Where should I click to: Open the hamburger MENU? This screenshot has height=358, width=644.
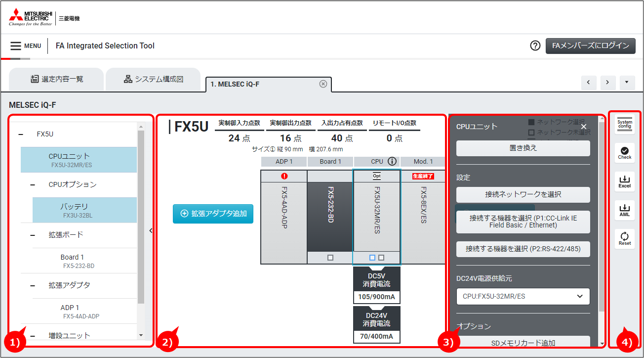tap(26, 46)
